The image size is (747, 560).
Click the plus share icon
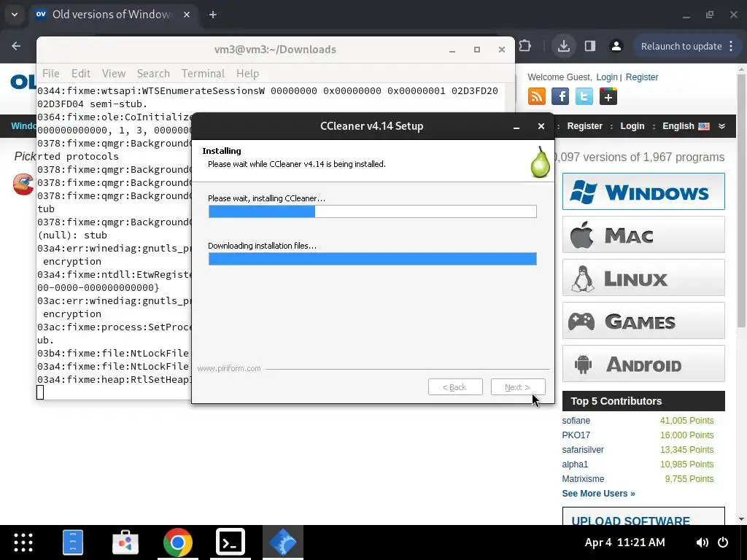pos(608,97)
